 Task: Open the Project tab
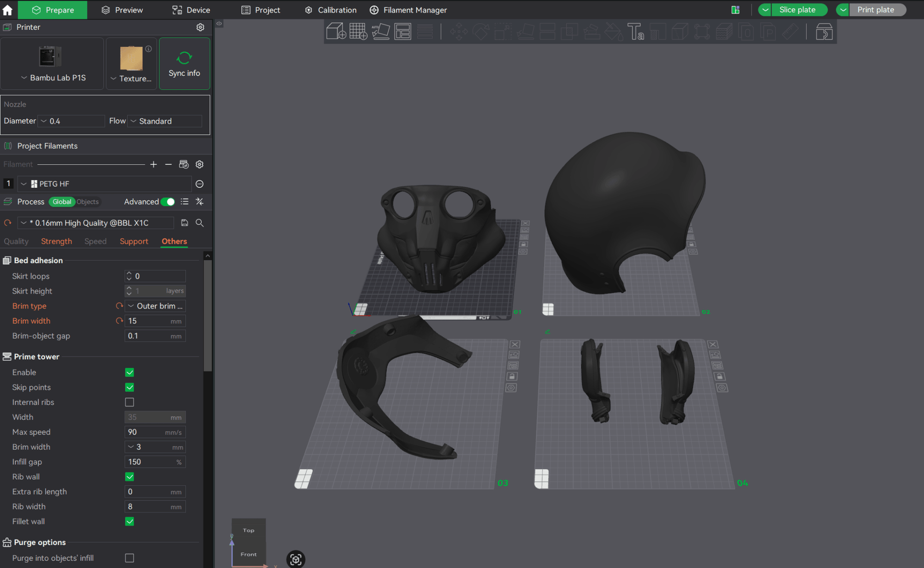click(x=261, y=10)
